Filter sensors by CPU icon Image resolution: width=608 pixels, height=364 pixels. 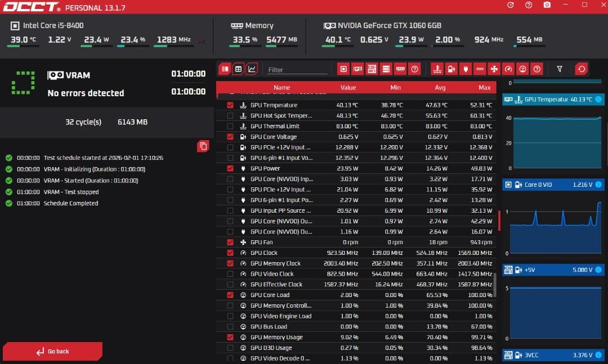(343, 69)
